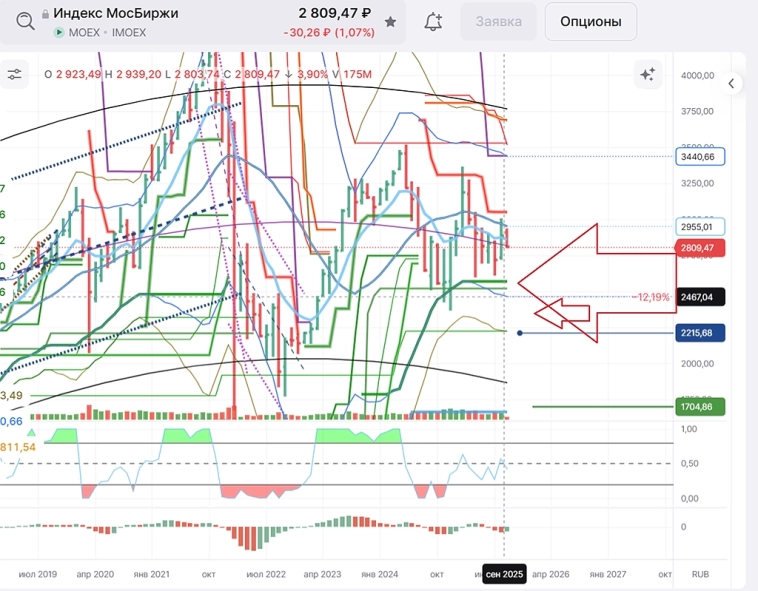Select the 2955,01 price level label
Viewport: 758px width, 591px height.
point(700,227)
